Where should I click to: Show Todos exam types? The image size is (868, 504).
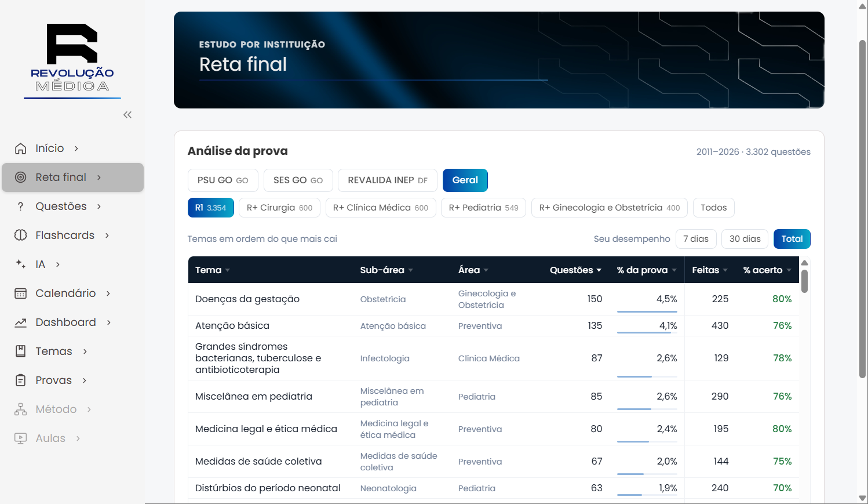tap(714, 208)
